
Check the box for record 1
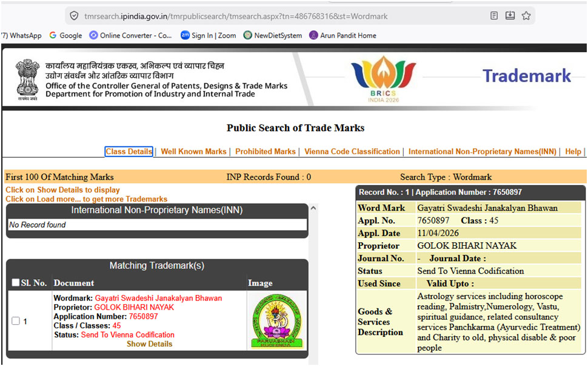pos(16,321)
